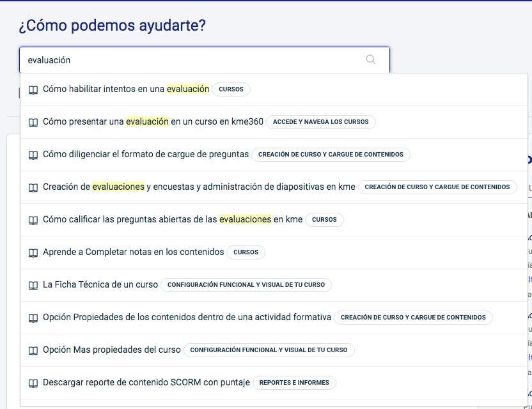Click book icon beside 'Opción Mas propiedades del curso'

[33, 350]
